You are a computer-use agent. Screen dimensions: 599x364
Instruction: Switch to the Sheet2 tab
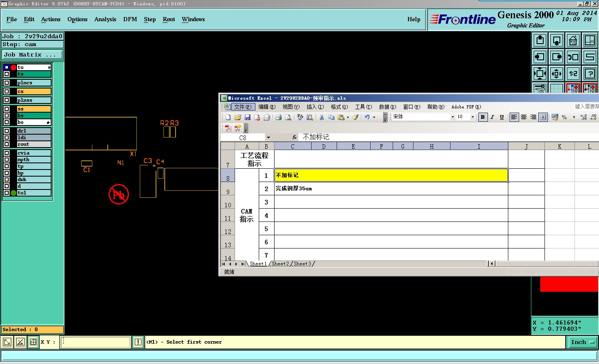click(x=280, y=264)
